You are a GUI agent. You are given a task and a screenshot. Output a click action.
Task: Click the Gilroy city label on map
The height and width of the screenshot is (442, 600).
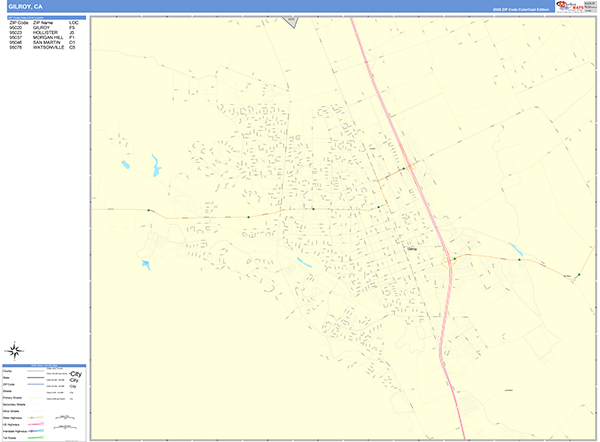pyautogui.click(x=412, y=249)
